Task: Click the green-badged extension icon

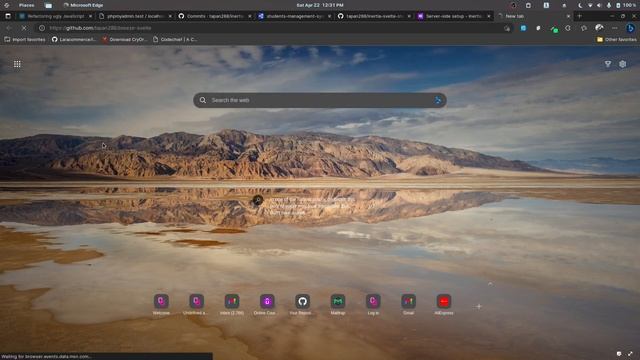Action: tap(554, 29)
